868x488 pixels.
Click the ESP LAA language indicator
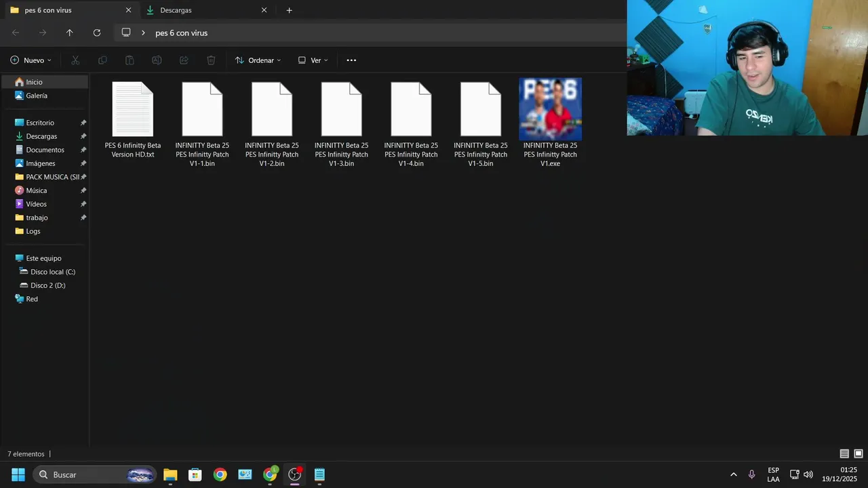point(773,474)
